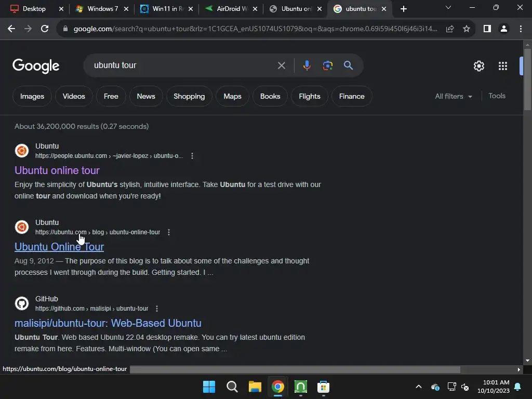Viewport: 532px width, 399px height.
Task: Expand the All filters dropdown
Action: (453, 96)
